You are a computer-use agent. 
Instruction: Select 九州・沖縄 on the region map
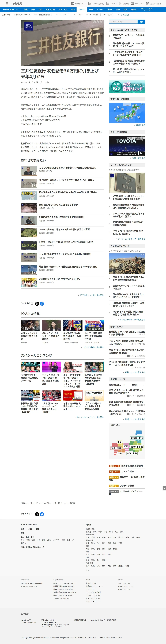tap(116, 448)
